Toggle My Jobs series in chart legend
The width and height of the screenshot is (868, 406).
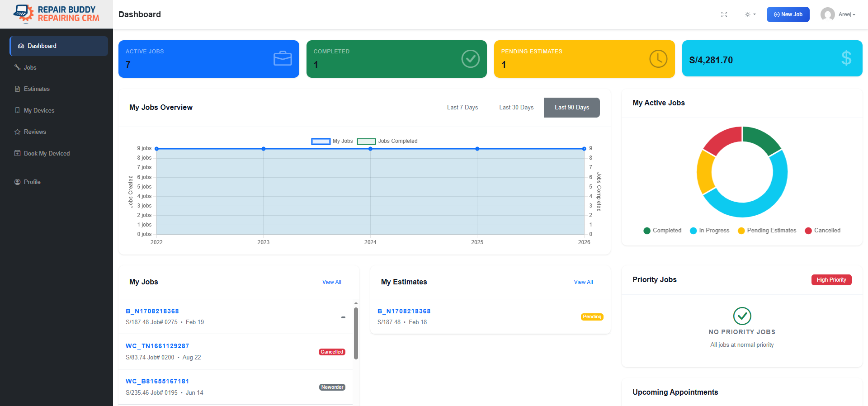[x=332, y=141]
